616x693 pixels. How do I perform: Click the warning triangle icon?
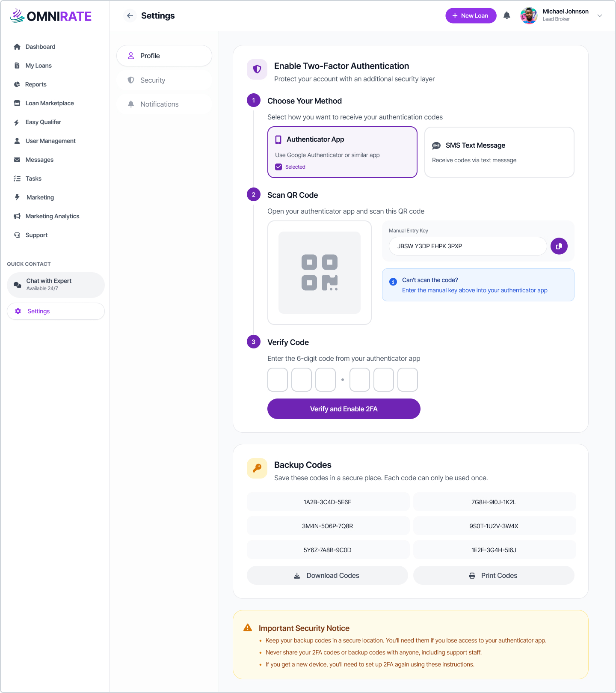click(248, 628)
